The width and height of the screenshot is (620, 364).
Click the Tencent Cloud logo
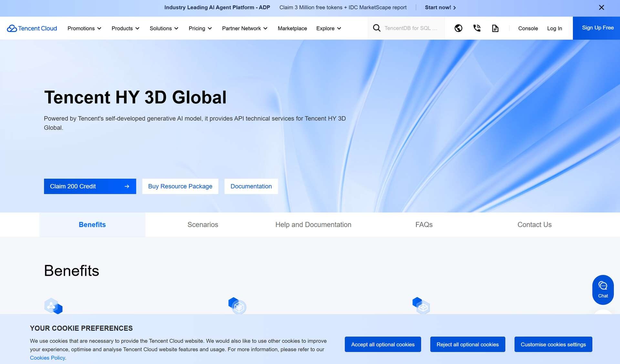[32, 28]
